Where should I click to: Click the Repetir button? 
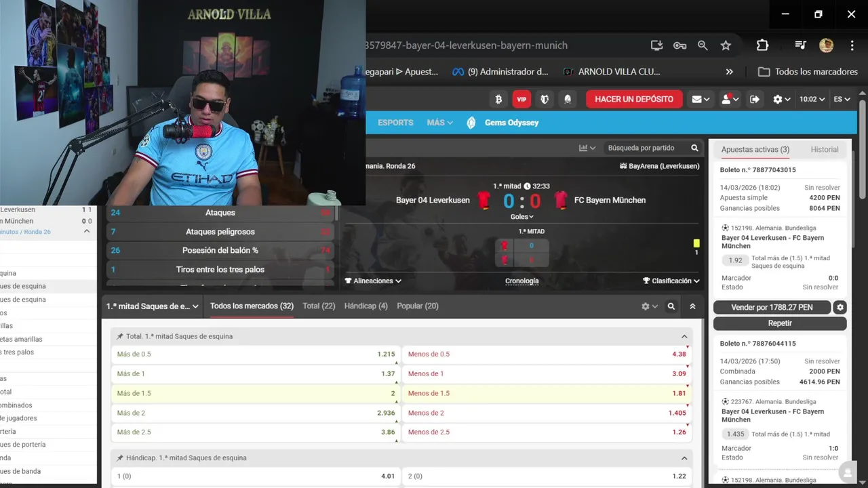click(x=780, y=323)
